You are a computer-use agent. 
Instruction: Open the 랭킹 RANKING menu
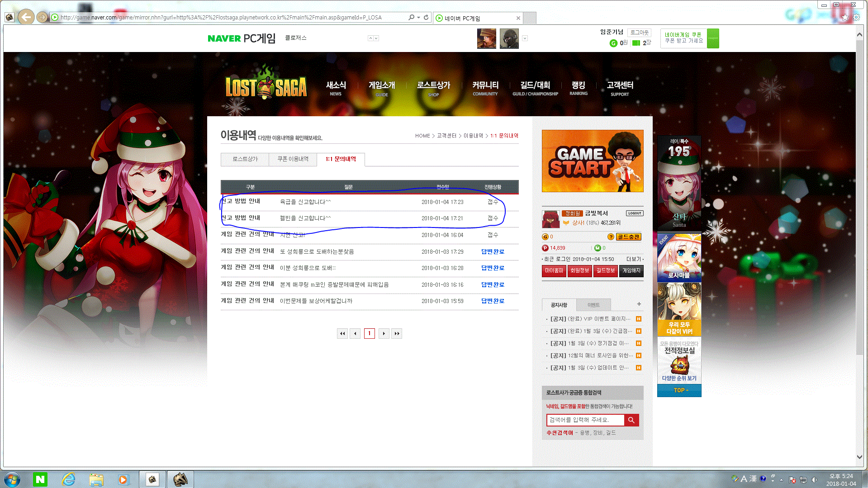(579, 88)
